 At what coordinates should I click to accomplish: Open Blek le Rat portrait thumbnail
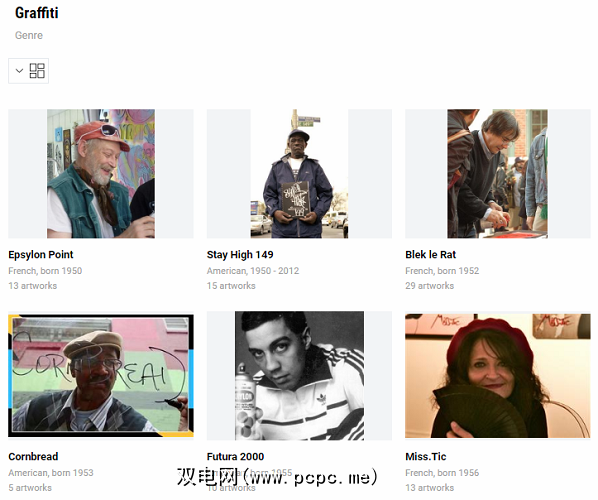[498, 174]
